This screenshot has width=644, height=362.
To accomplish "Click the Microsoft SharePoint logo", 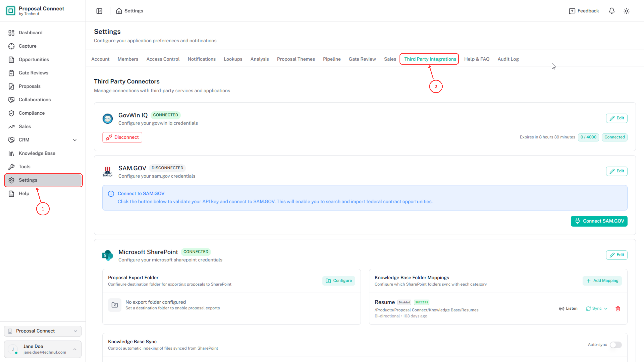I will click(x=108, y=255).
